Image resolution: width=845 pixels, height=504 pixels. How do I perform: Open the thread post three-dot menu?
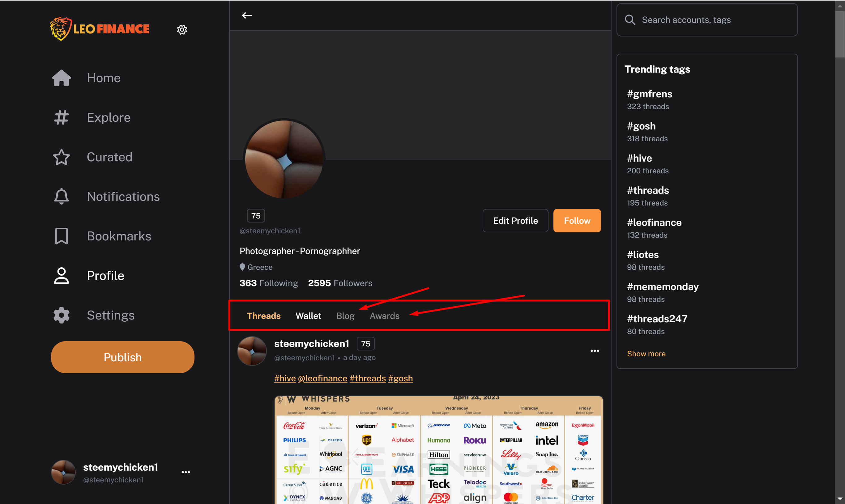(595, 350)
